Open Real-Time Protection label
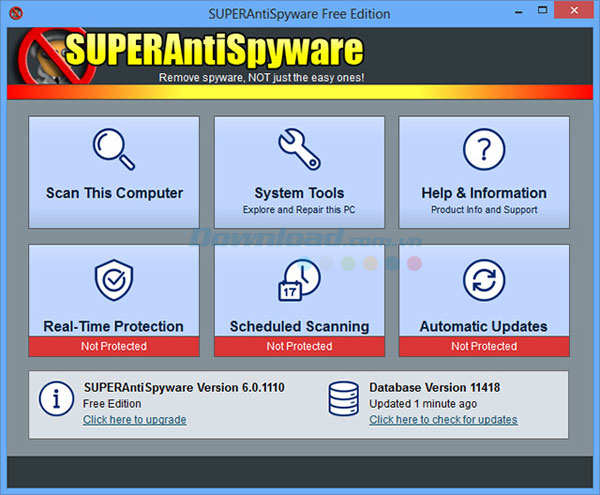This screenshot has width=600, height=495. coord(114,326)
